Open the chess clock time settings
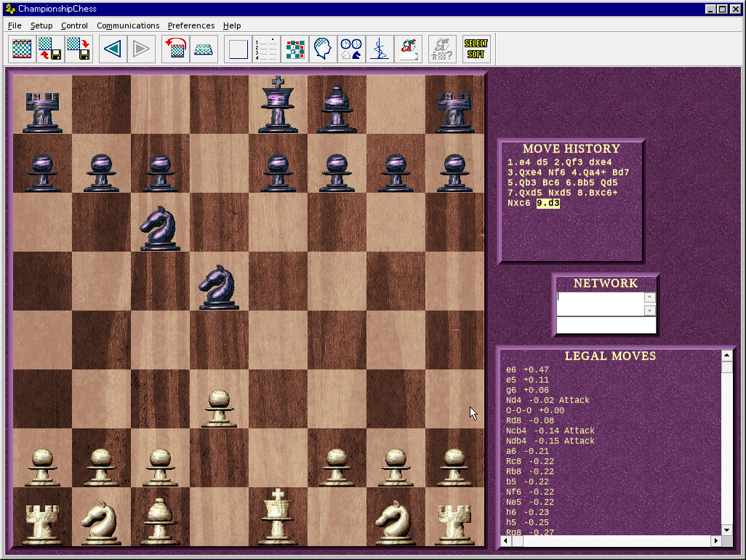Screen dimensions: 746x560 [350, 48]
